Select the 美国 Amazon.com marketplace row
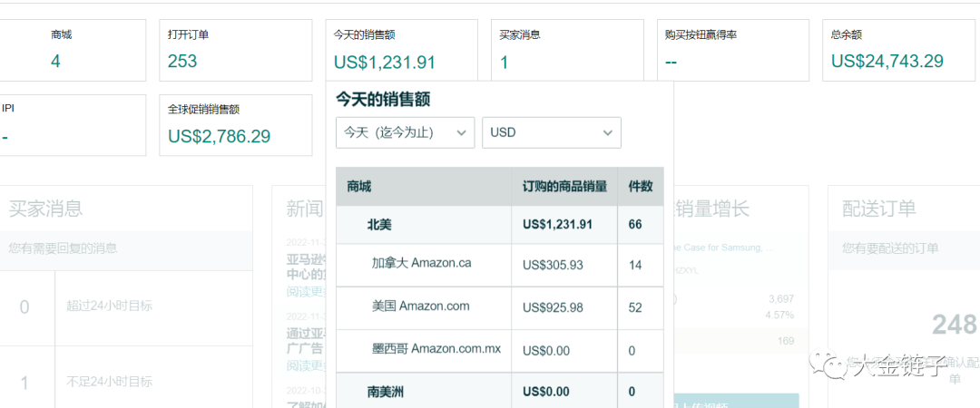The width and height of the screenshot is (980, 408). pyautogui.click(x=420, y=306)
